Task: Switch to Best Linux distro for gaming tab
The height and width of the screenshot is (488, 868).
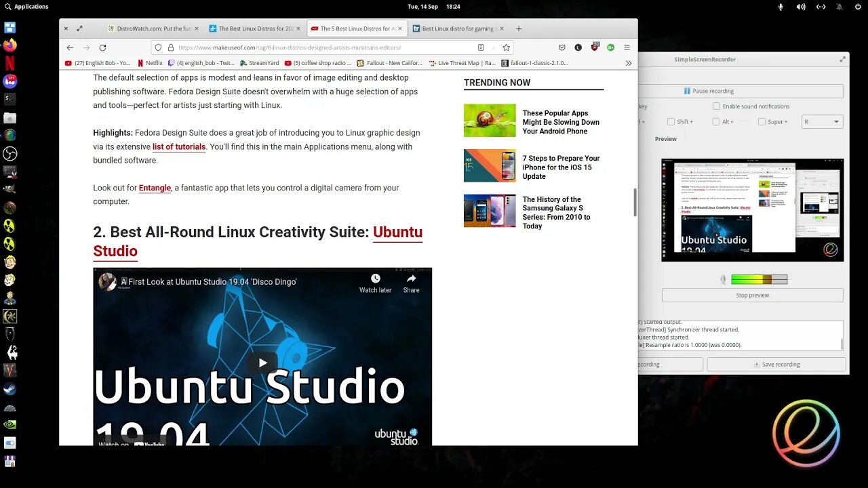Action: click(459, 28)
